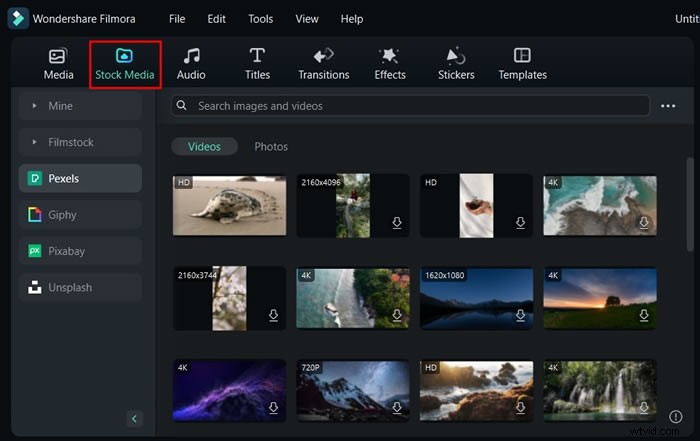Open the View menu
This screenshot has width=700, height=441.
(307, 19)
